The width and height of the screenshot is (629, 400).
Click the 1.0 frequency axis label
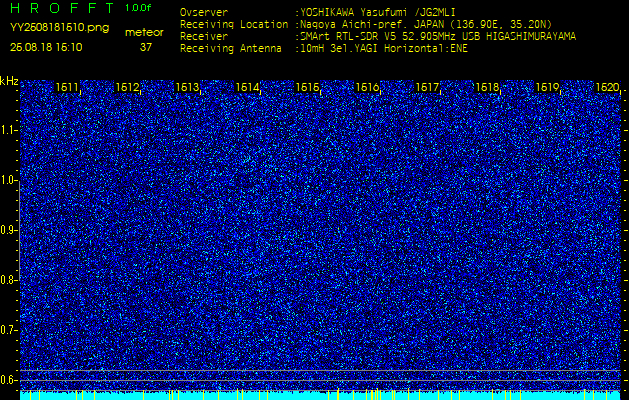point(8,181)
